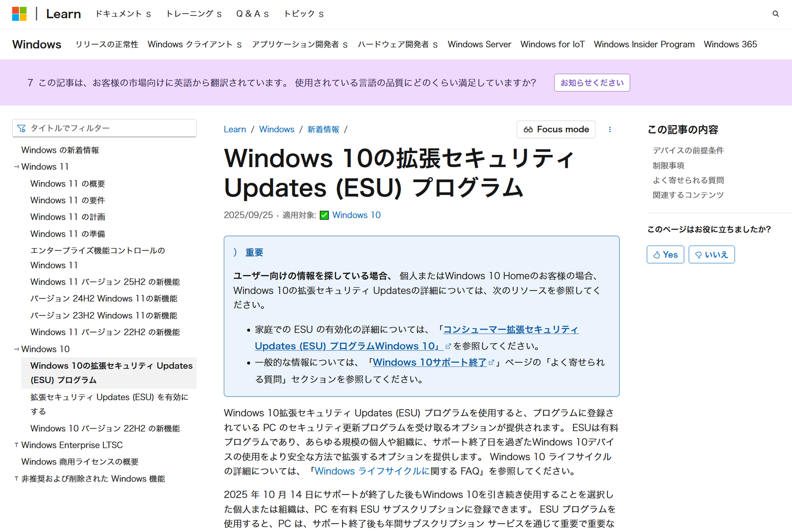Click the お知らせください button in banner

pyautogui.click(x=592, y=83)
